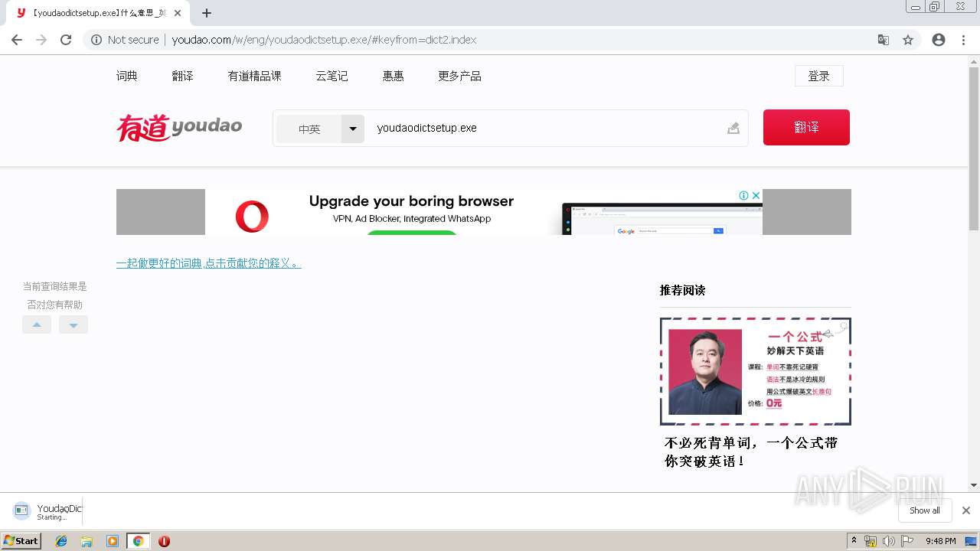Show hidden system tray icons

tap(854, 541)
